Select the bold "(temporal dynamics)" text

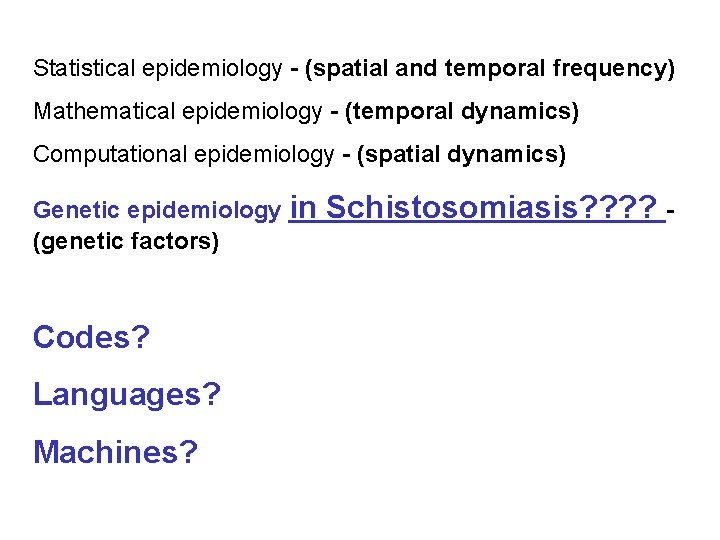click(x=461, y=111)
